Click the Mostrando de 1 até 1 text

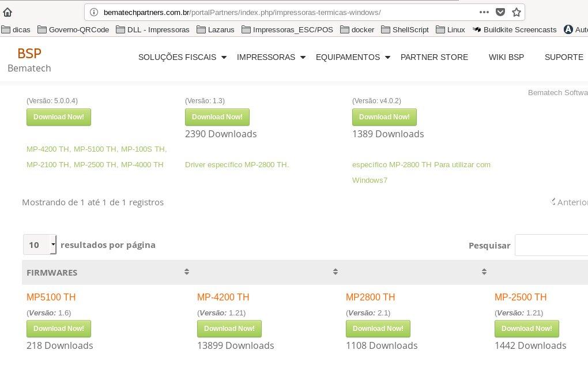coord(93,202)
